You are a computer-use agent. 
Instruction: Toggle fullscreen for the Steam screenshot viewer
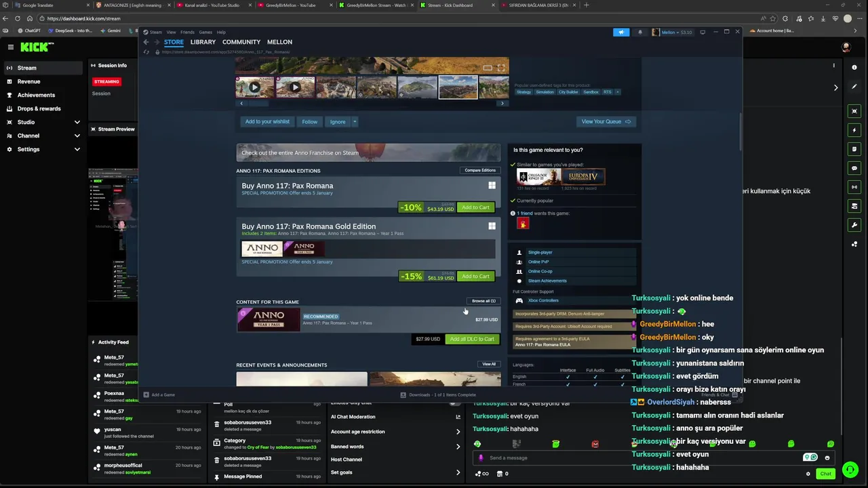point(501,68)
